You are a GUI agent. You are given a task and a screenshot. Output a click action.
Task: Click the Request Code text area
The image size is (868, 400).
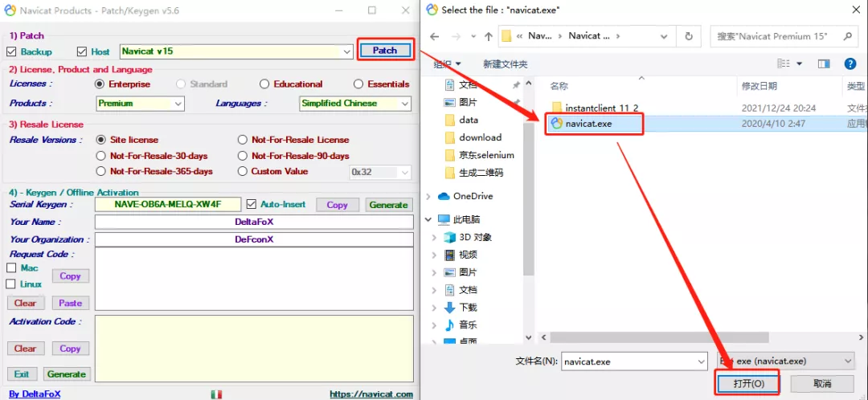(254, 279)
